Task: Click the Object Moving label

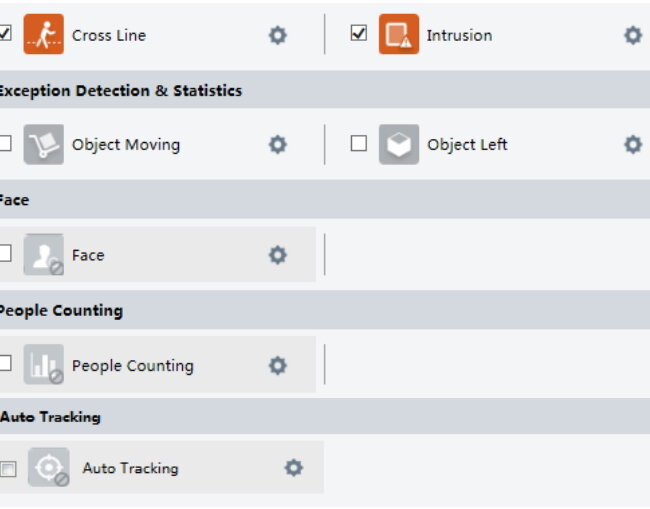Action: [x=126, y=145]
